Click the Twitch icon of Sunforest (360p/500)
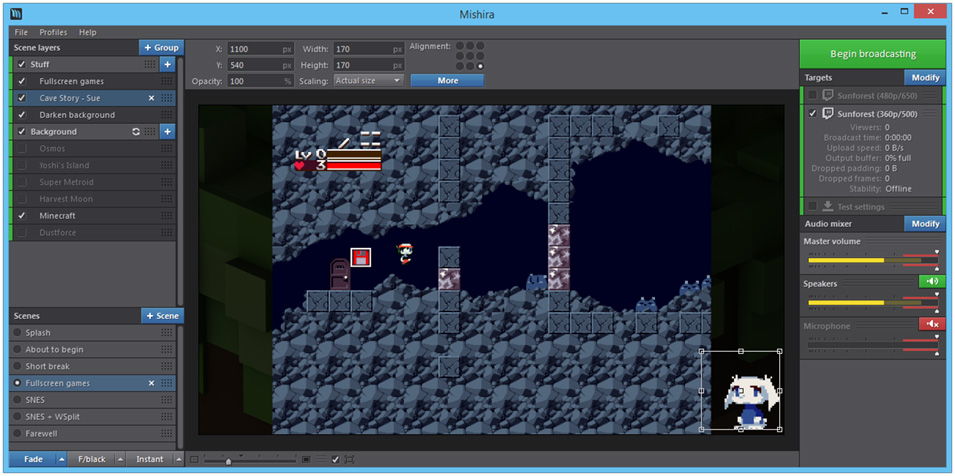 pos(828,114)
